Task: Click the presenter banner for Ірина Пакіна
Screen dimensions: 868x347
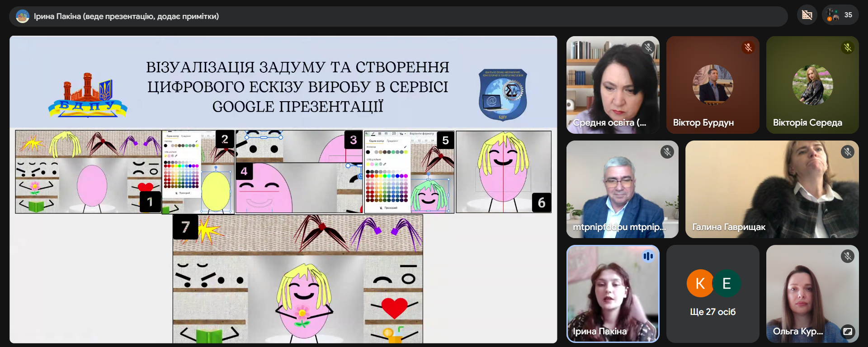Action: coord(127,16)
